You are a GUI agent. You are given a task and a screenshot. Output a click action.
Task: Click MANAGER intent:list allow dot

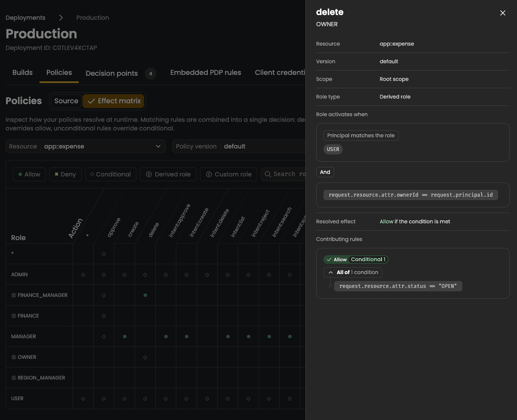(228, 337)
